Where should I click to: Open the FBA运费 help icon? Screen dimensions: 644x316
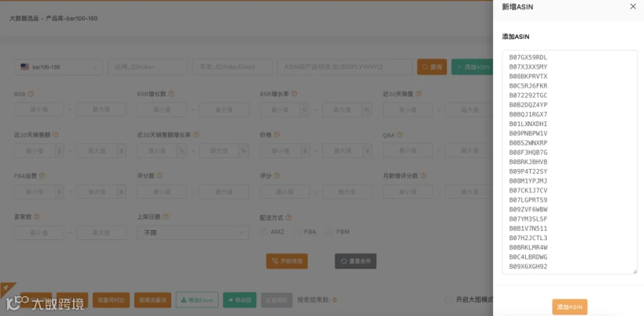coord(42,176)
